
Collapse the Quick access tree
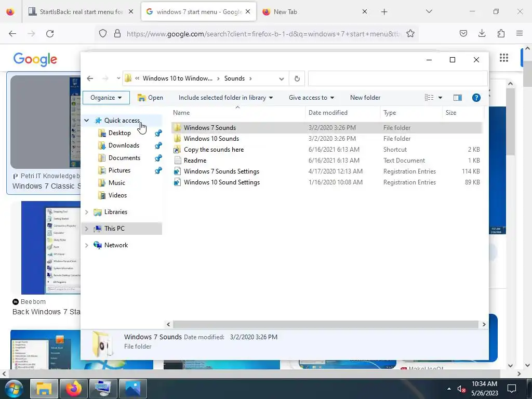87,121
